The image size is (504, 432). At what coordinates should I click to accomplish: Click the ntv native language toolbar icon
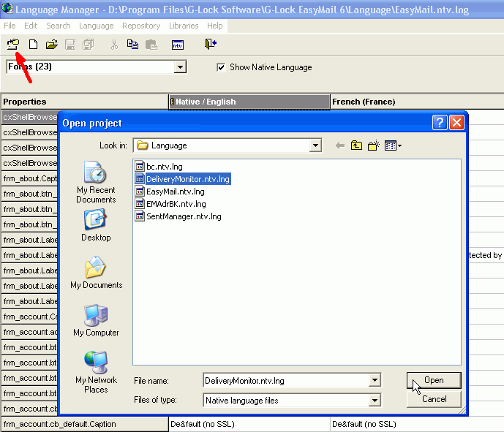coord(178,45)
